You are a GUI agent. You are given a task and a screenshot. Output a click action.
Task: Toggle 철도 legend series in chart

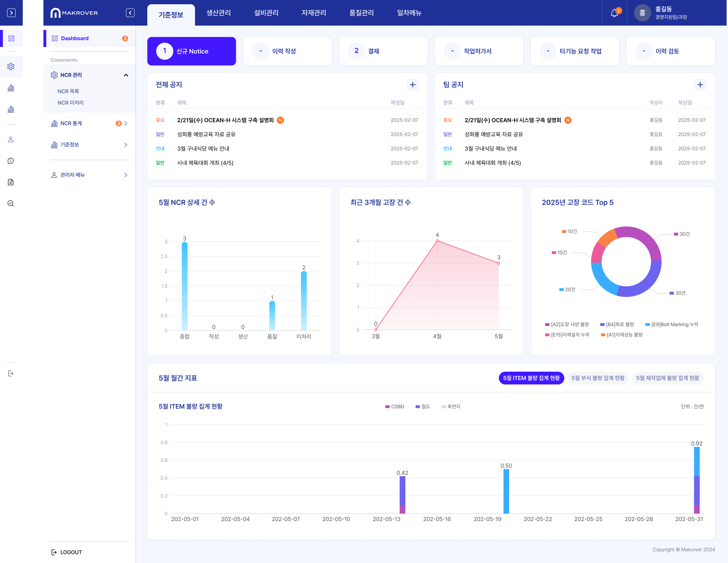coord(423,407)
